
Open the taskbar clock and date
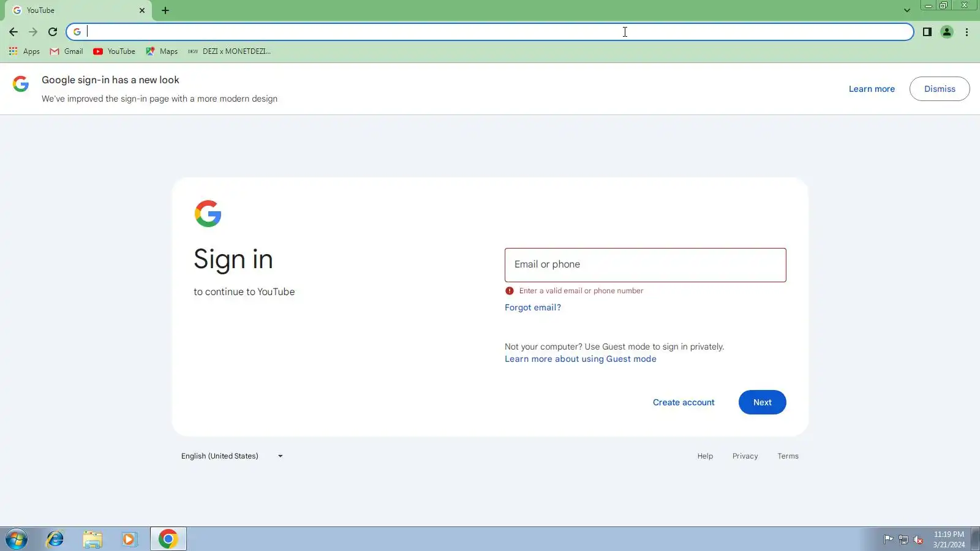(x=949, y=539)
